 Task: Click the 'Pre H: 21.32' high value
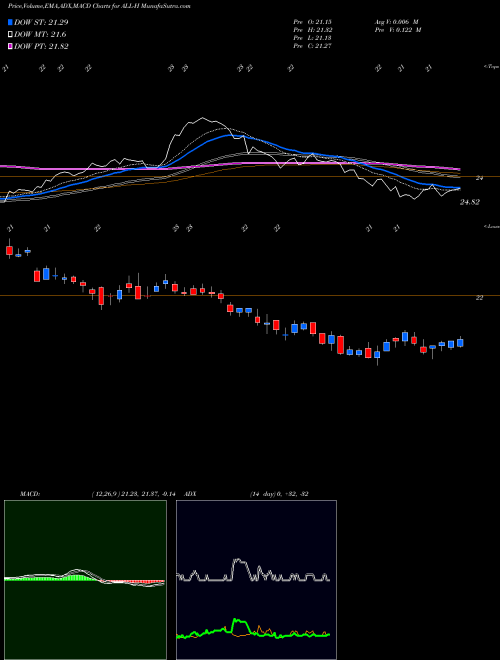(312, 30)
